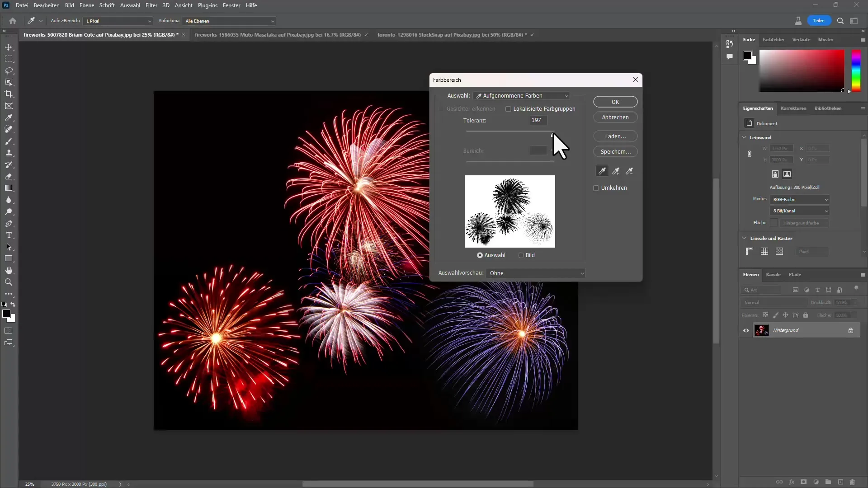The width and height of the screenshot is (868, 488).
Task: Click the Speichern... button
Action: (615, 151)
